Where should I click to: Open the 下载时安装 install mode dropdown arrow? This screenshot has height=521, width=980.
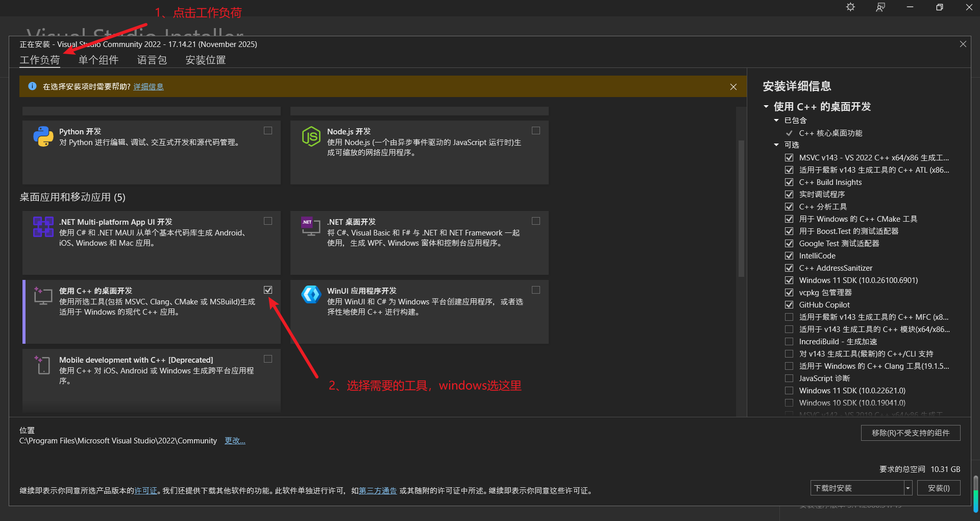(908, 488)
